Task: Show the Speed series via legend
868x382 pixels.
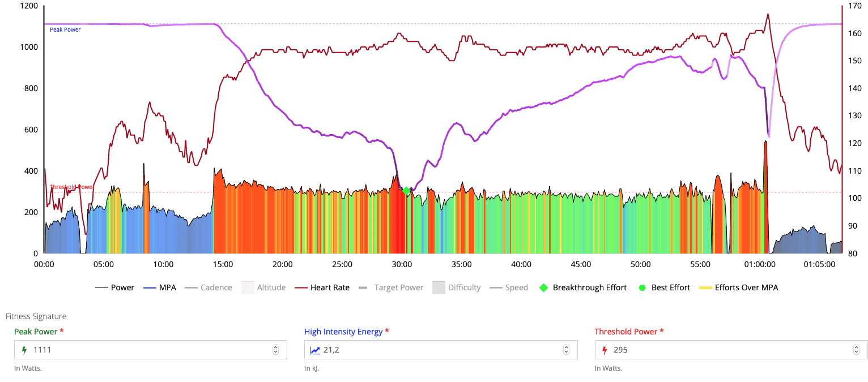Action: point(509,287)
